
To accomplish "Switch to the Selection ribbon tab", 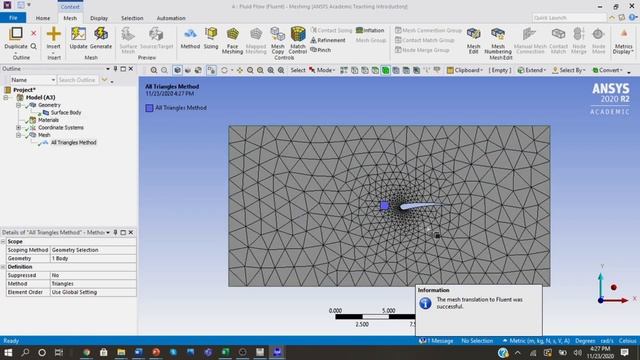I will click(x=132, y=18).
